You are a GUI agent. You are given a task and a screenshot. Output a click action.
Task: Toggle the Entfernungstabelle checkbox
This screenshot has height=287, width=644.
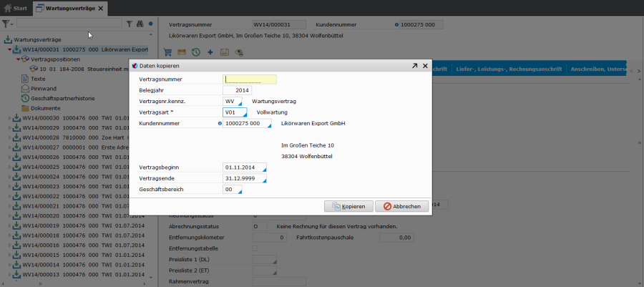click(255, 248)
